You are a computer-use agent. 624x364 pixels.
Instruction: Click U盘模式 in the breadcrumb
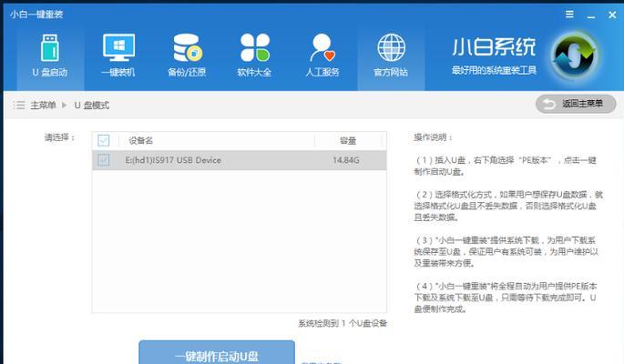pos(91,106)
